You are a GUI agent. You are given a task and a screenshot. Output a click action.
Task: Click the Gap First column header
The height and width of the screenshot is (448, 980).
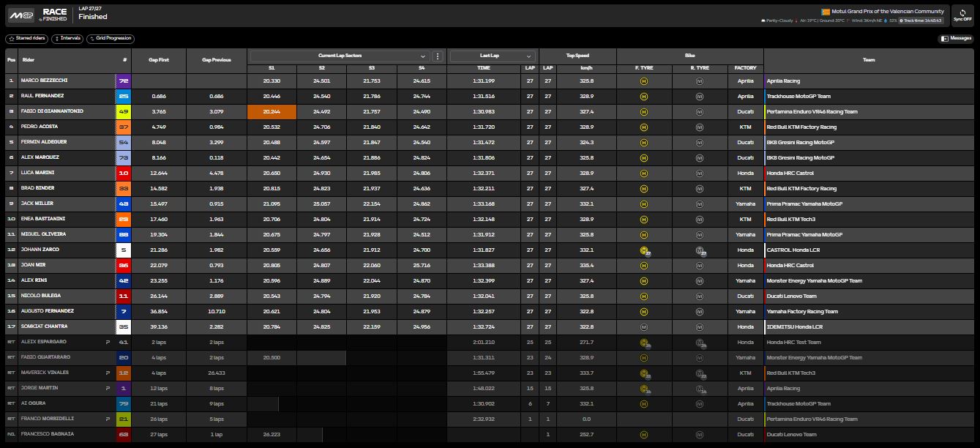pos(159,59)
